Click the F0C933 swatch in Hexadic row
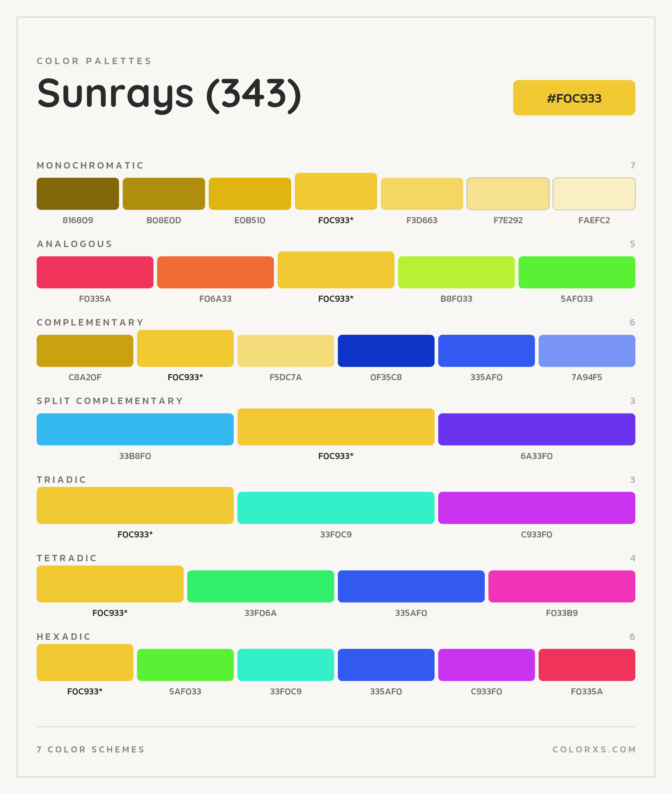Screen dimensions: 672x794 pos(85,662)
